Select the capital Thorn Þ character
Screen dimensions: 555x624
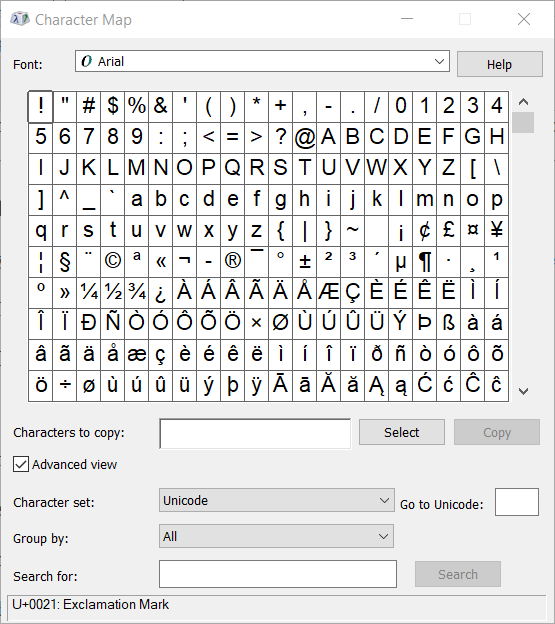click(x=425, y=324)
